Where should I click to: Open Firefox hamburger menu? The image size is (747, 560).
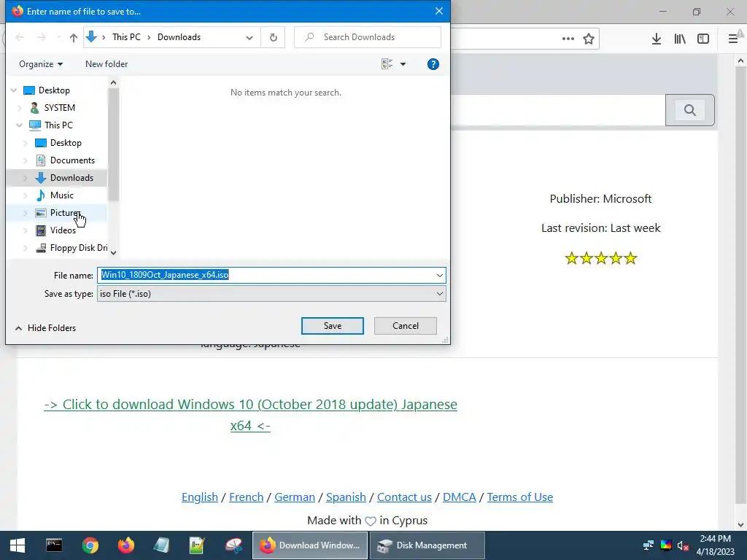coord(733,39)
